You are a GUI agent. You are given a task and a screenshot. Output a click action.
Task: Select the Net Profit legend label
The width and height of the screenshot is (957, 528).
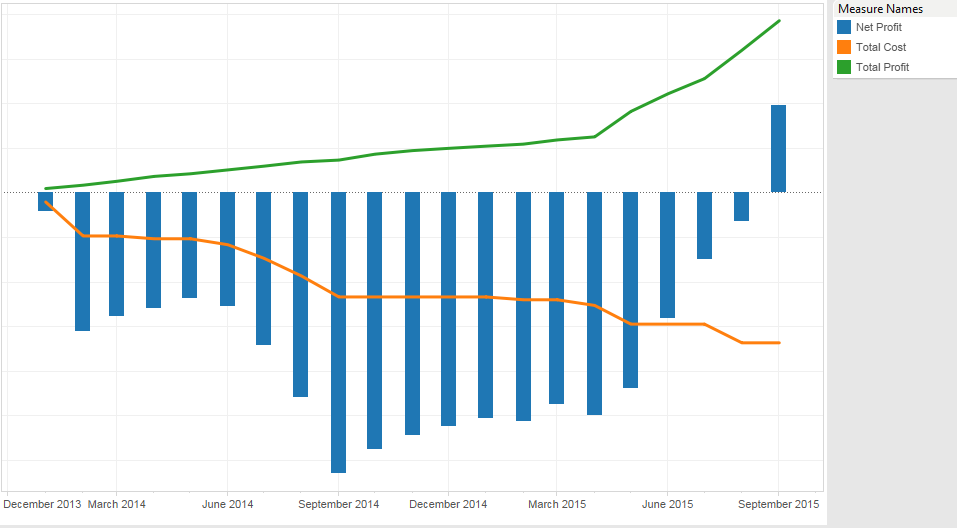coord(879,27)
